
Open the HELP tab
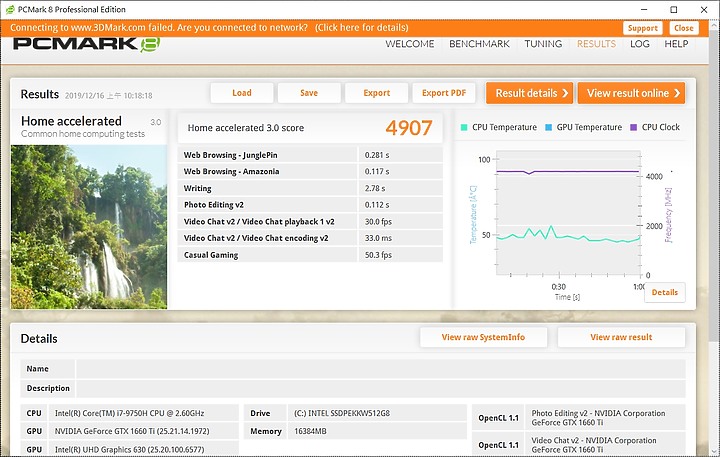676,44
